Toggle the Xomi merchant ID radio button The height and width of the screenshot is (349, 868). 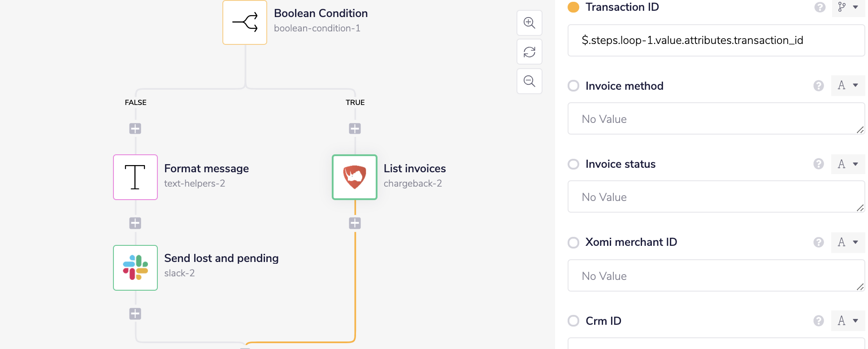(573, 243)
